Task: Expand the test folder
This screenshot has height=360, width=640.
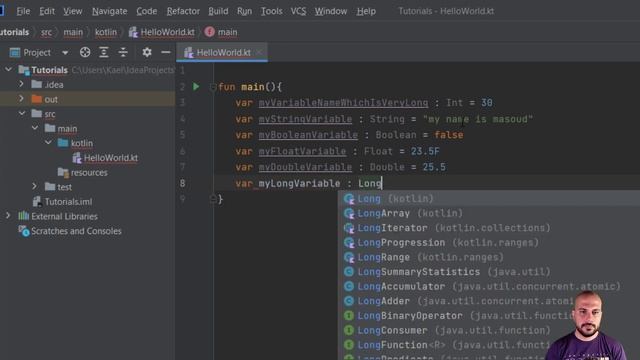Action: (x=35, y=187)
